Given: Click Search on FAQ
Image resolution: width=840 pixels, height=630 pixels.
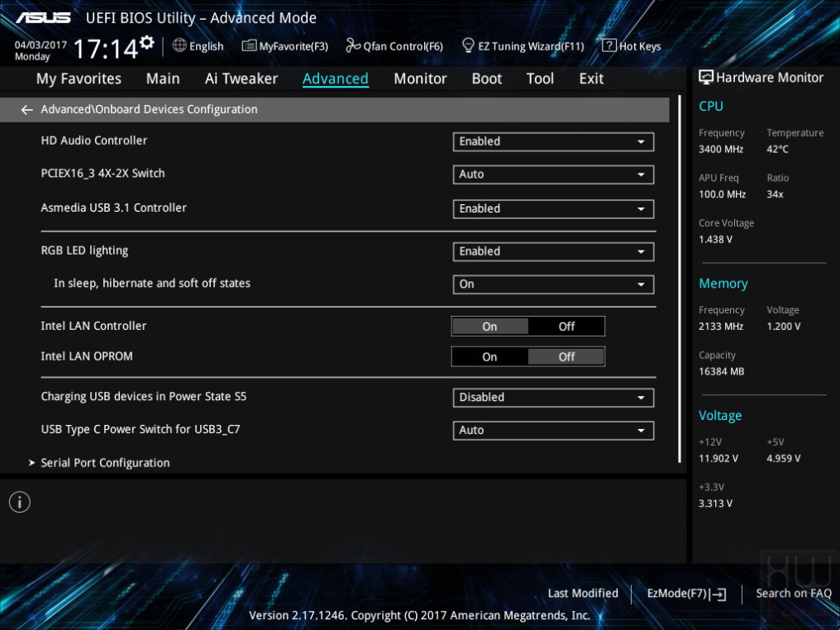Looking at the screenshot, I should (794, 594).
